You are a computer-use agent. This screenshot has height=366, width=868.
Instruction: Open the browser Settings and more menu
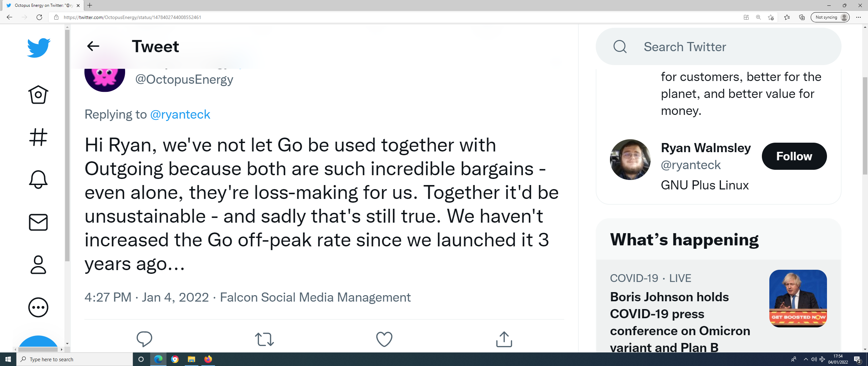859,17
